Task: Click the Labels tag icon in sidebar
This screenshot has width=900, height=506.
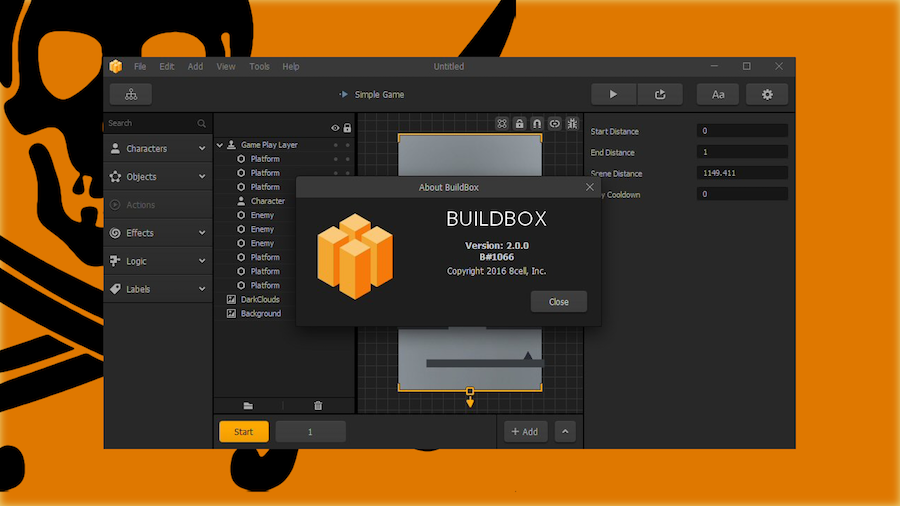Action: pos(115,289)
